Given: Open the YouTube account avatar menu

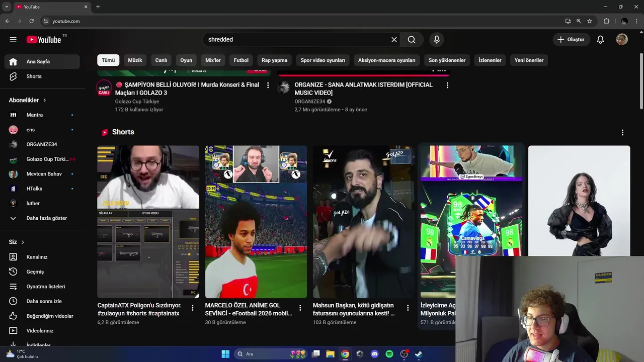Looking at the screenshot, I should click(x=622, y=40).
